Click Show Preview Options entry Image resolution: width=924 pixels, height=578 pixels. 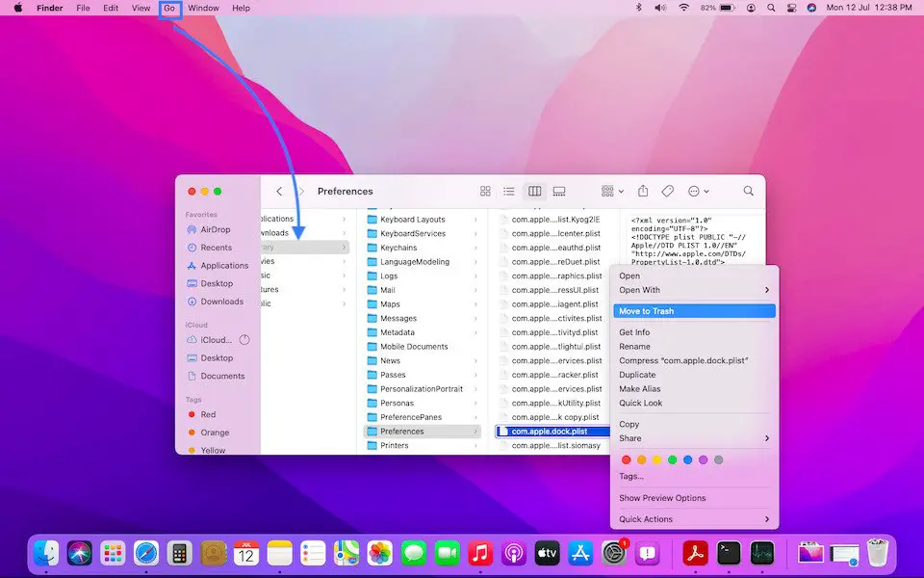click(x=662, y=498)
